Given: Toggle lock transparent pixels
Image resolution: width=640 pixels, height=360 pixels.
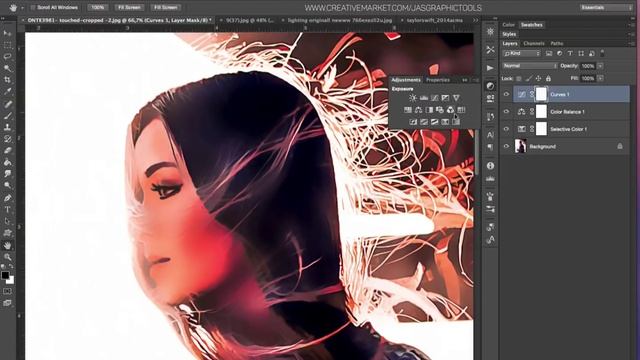Looking at the screenshot, I should pos(519,78).
